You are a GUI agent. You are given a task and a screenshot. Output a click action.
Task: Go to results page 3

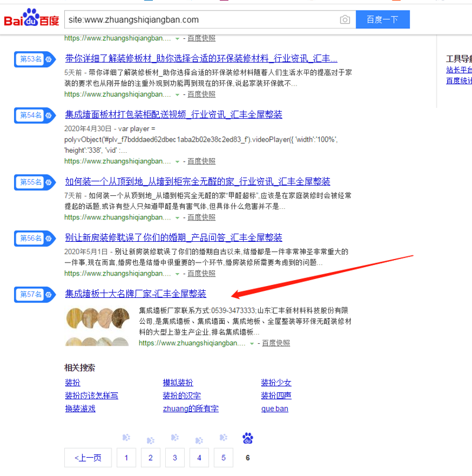pyautogui.click(x=175, y=458)
